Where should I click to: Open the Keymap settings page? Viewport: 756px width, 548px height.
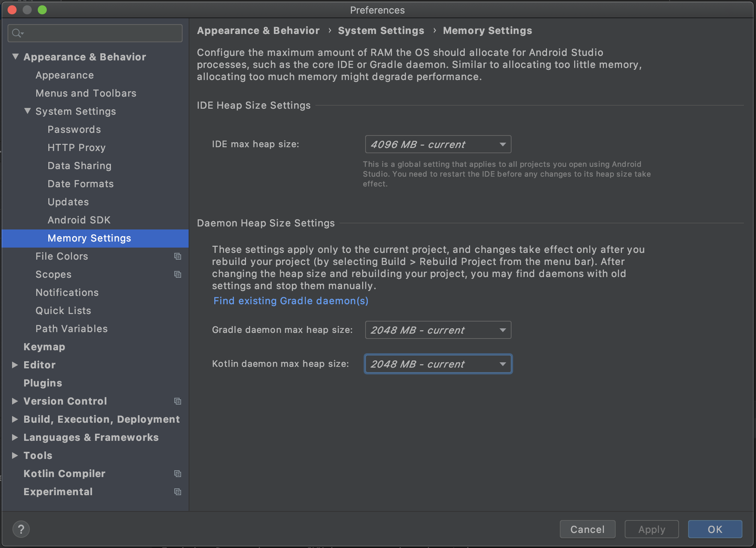pyautogui.click(x=44, y=347)
